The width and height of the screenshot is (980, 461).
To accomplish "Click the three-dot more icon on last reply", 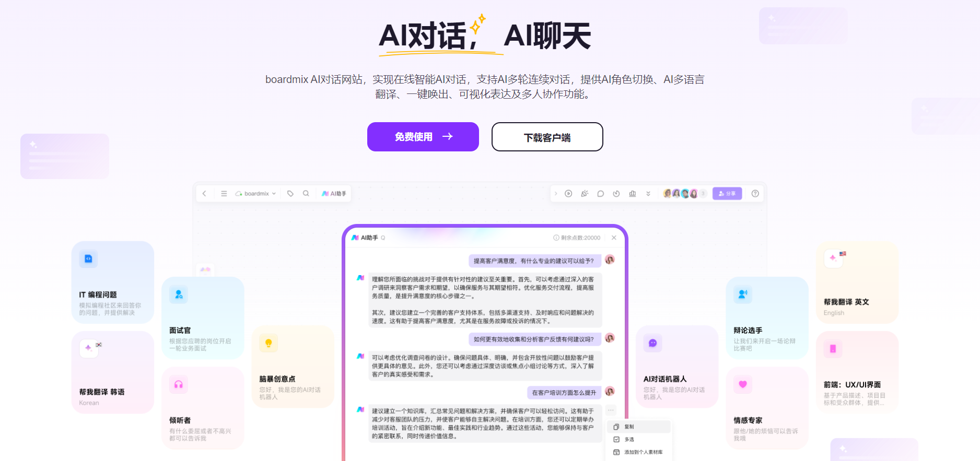I will pyautogui.click(x=611, y=410).
